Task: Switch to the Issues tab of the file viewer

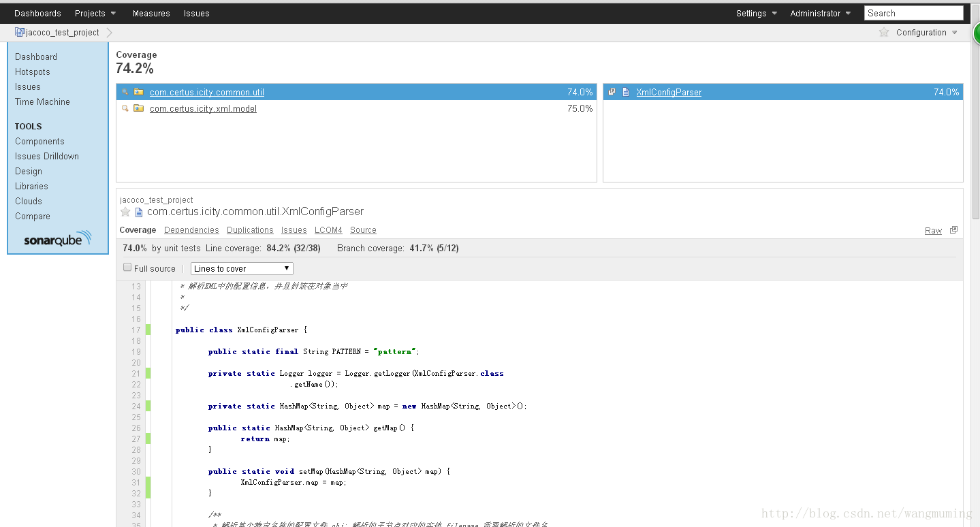Action: (x=294, y=230)
